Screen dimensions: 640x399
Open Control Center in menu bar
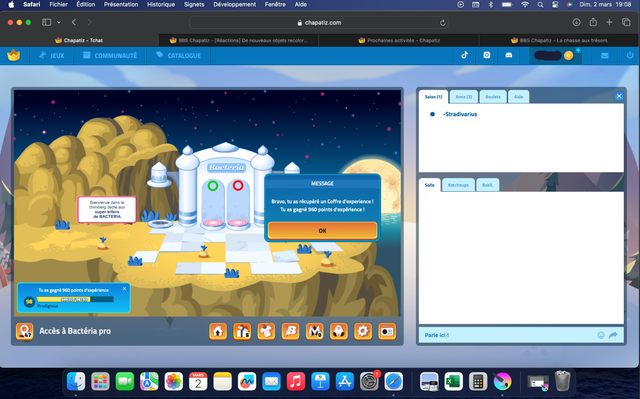coord(555,4)
